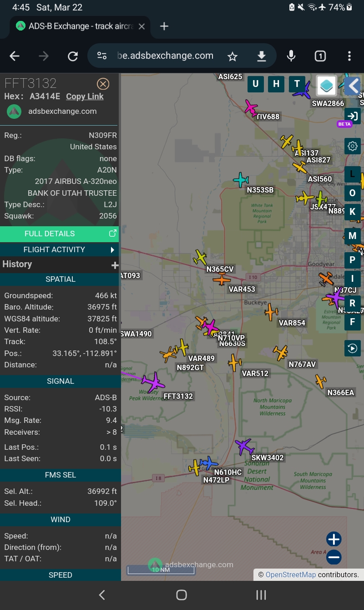The width and height of the screenshot is (364, 610).
Task: Zoom in the map with plus button
Action: [x=334, y=539]
